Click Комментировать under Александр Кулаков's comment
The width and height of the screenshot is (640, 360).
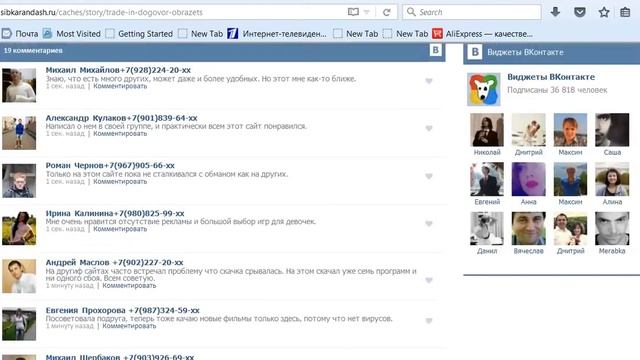pos(120,133)
